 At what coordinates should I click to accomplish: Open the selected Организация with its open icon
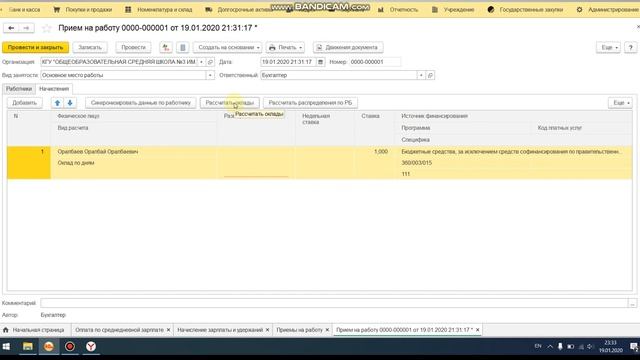(210, 62)
